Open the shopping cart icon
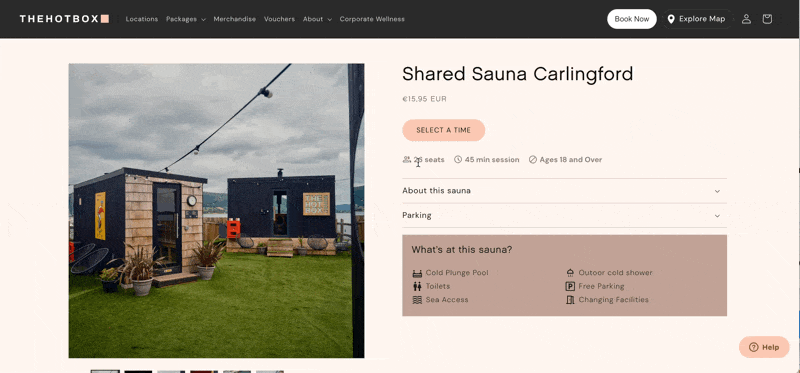This screenshot has width=800, height=373. [x=767, y=19]
